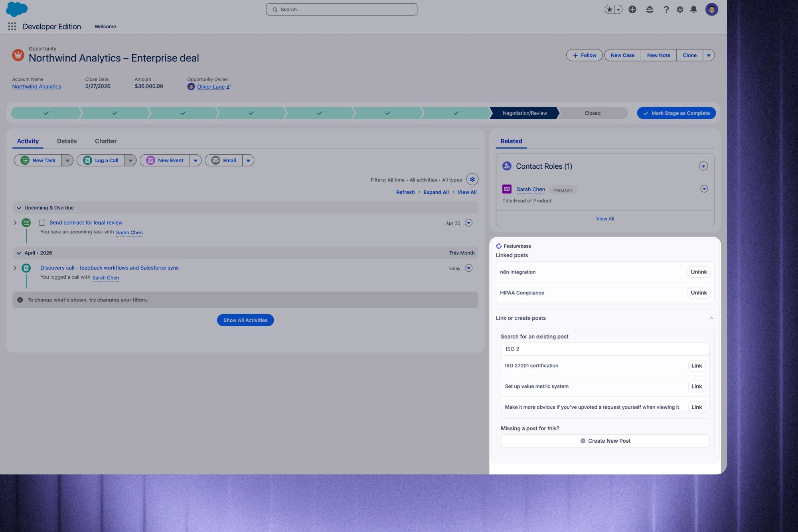
Task: Open more actions dropdown beside Clone
Action: [x=709, y=55]
